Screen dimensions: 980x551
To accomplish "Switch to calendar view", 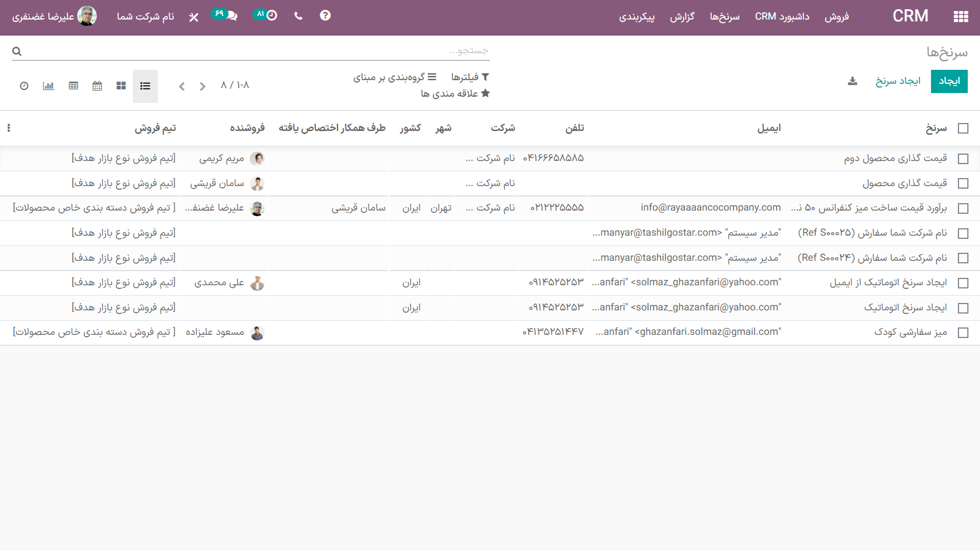I will pyautogui.click(x=97, y=86).
